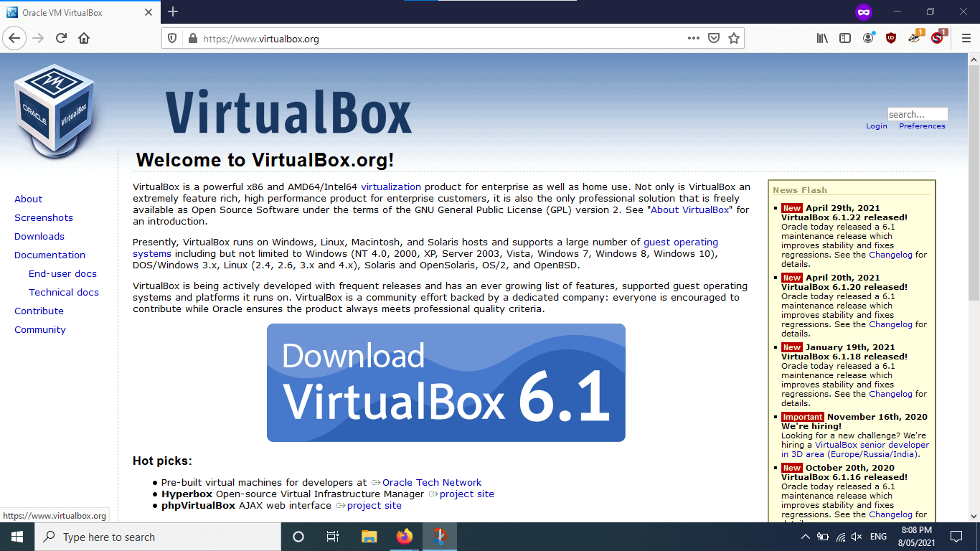Screen dimensions: 980x551
Task: Open File Explorer from the taskbar
Action: click(369, 537)
